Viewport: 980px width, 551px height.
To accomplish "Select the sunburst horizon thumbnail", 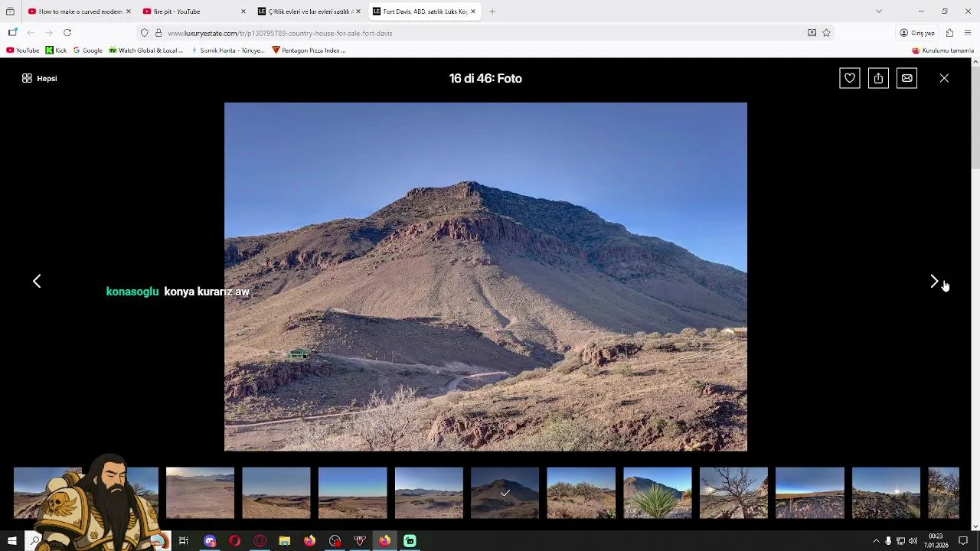I will [886, 493].
